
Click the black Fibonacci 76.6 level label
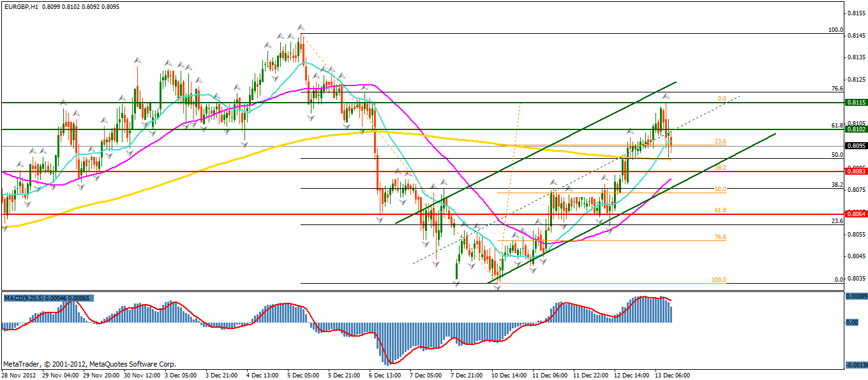[x=837, y=89]
